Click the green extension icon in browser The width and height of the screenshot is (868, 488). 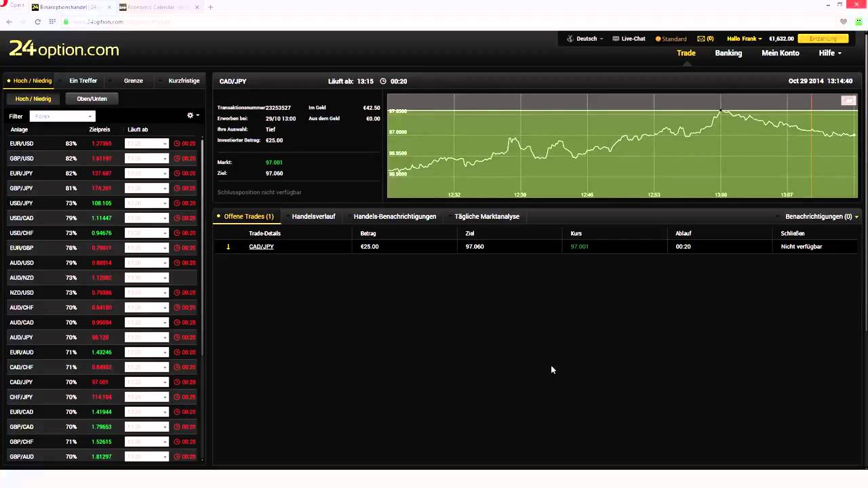coord(859,22)
